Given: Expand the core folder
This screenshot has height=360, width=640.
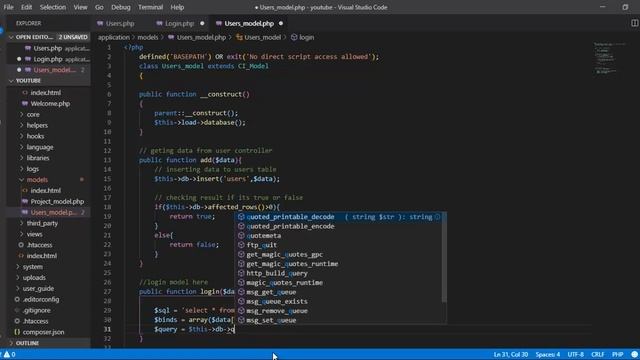Looking at the screenshot, I should [33, 115].
